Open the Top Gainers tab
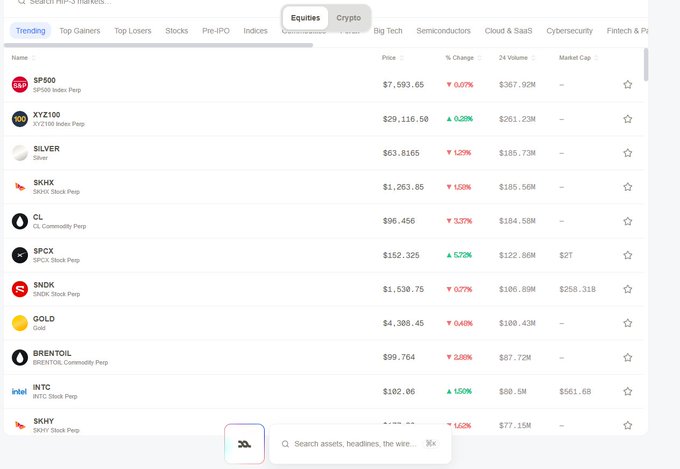Image resolution: width=680 pixels, height=469 pixels. click(80, 31)
